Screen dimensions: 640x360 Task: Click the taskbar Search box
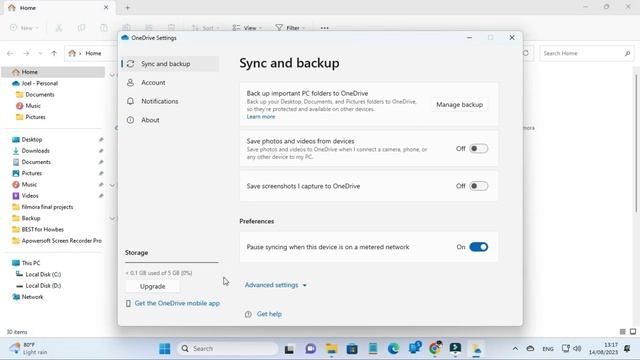click(227, 349)
